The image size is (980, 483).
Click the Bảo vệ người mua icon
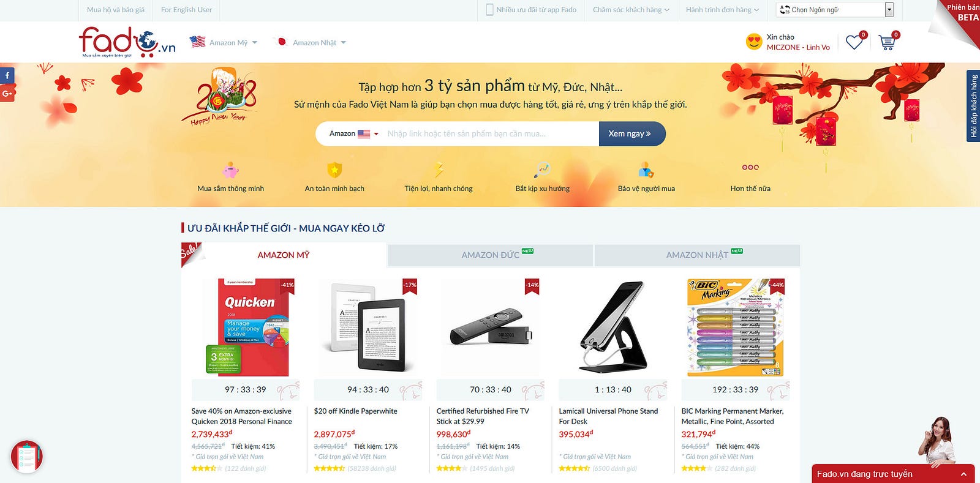point(646,170)
